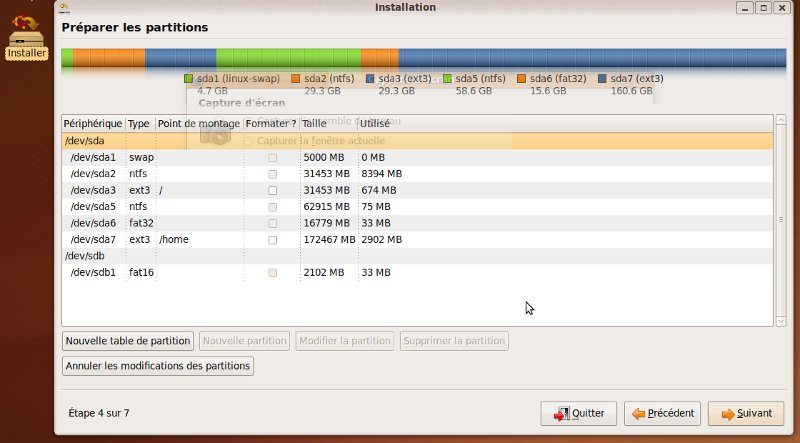This screenshot has height=443, width=800.
Task: Toggle format checkbox for /dev/sdb1
Action: [272, 273]
